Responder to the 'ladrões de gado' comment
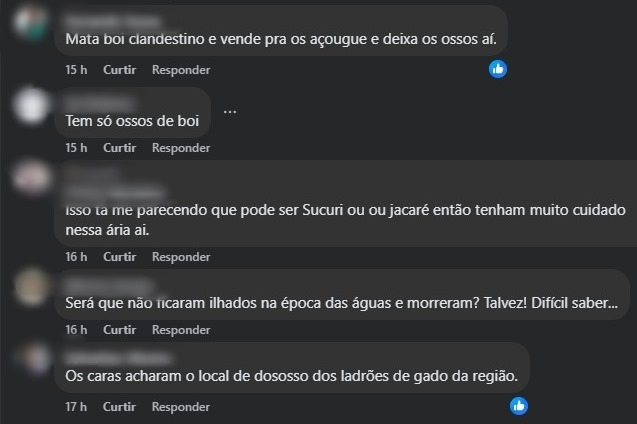This screenshot has width=637, height=424. coord(181,407)
